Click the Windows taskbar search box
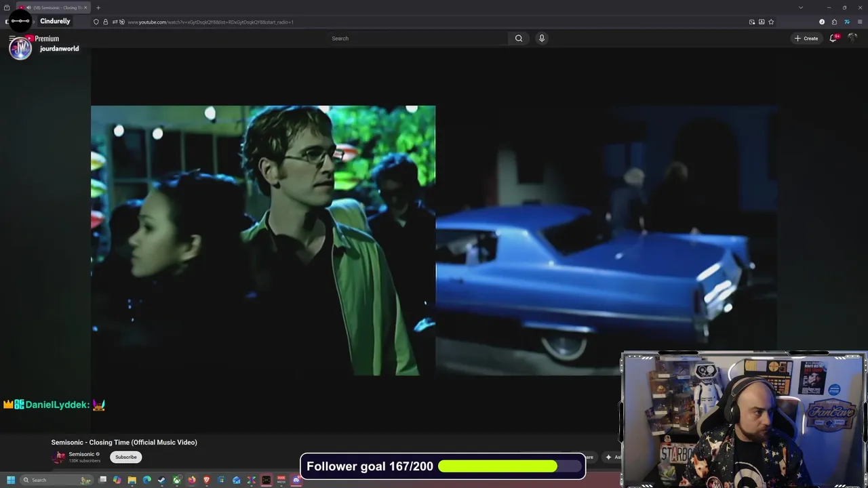The image size is (868, 488). click(57, 480)
